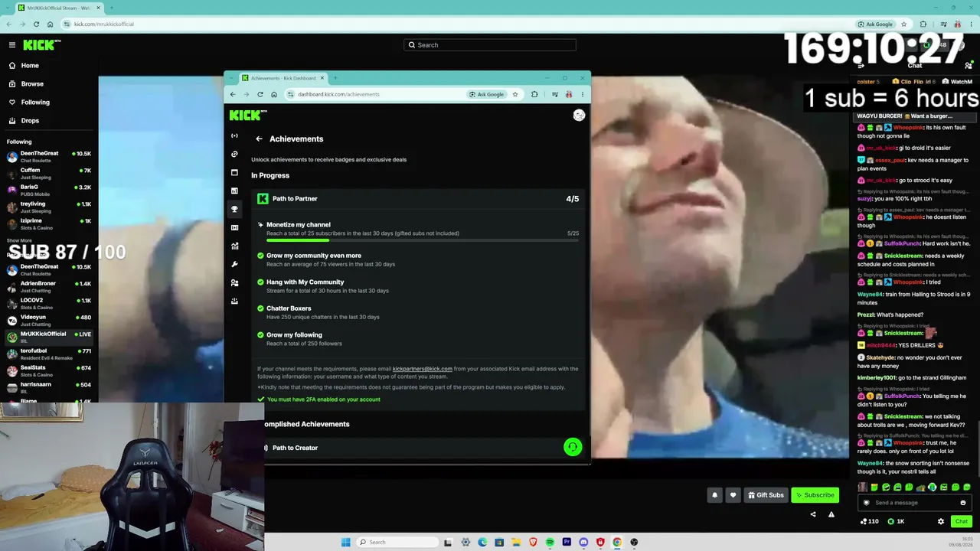Screen dimensions: 980x551
Task: View channel points balance showing 110
Action: [870, 521]
